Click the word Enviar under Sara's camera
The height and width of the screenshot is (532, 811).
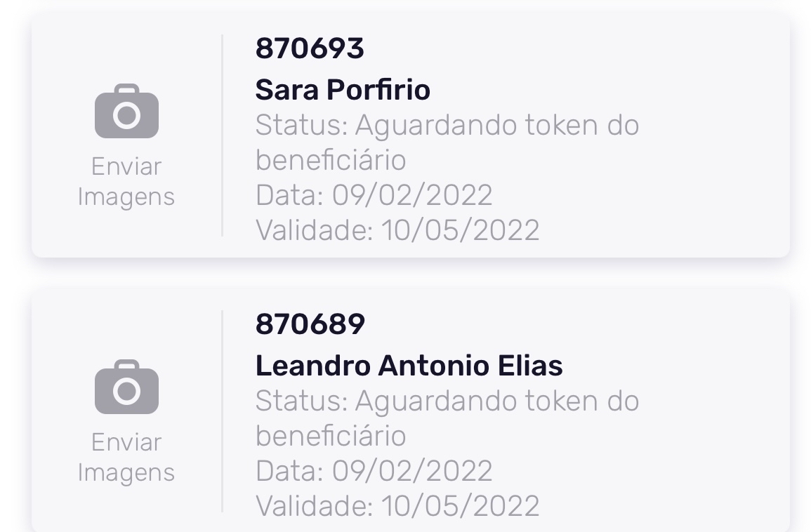click(126, 167)
